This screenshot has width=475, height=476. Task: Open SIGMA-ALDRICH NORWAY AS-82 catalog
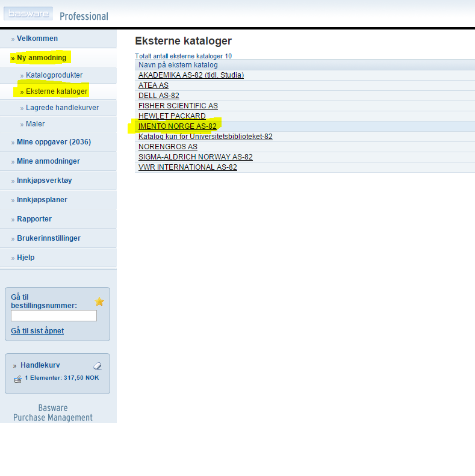click(x=195, y=157)
